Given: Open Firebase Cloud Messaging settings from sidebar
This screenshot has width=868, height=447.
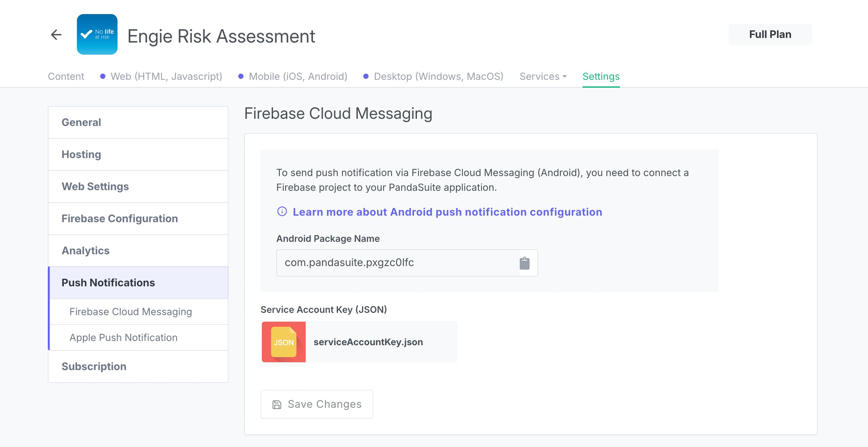Looking at the screenshot, I should [130, 312].
